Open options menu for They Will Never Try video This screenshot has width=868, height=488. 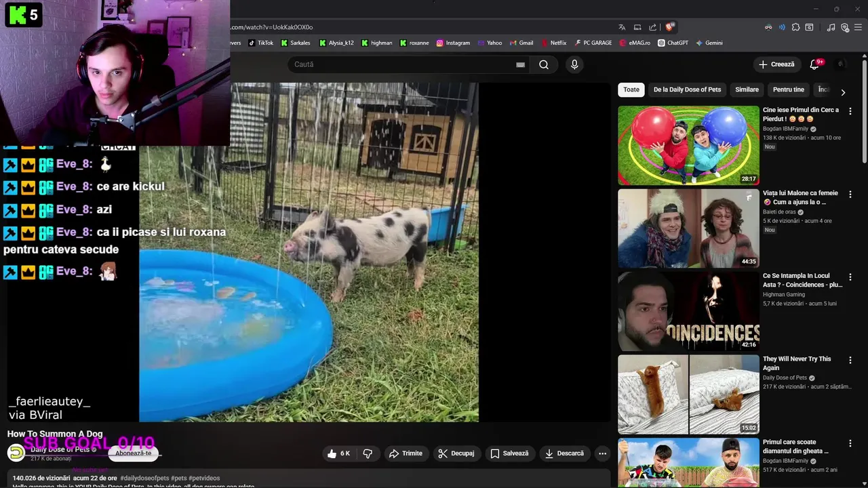click(850, 360)
